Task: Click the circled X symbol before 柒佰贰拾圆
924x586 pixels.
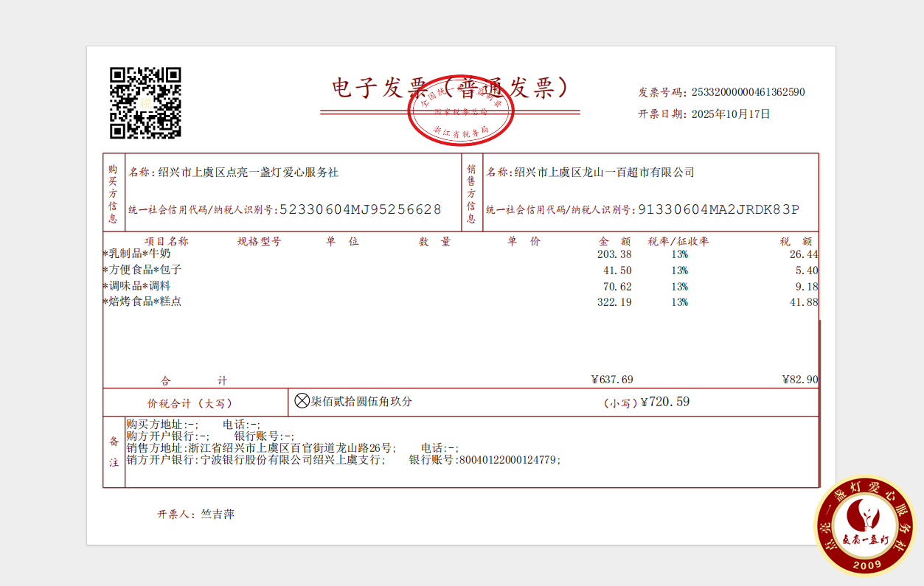Action: pos(302,401)
